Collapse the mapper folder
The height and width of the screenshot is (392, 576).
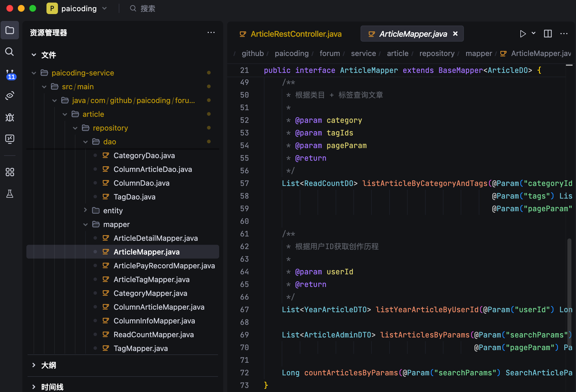coord(116,224)
